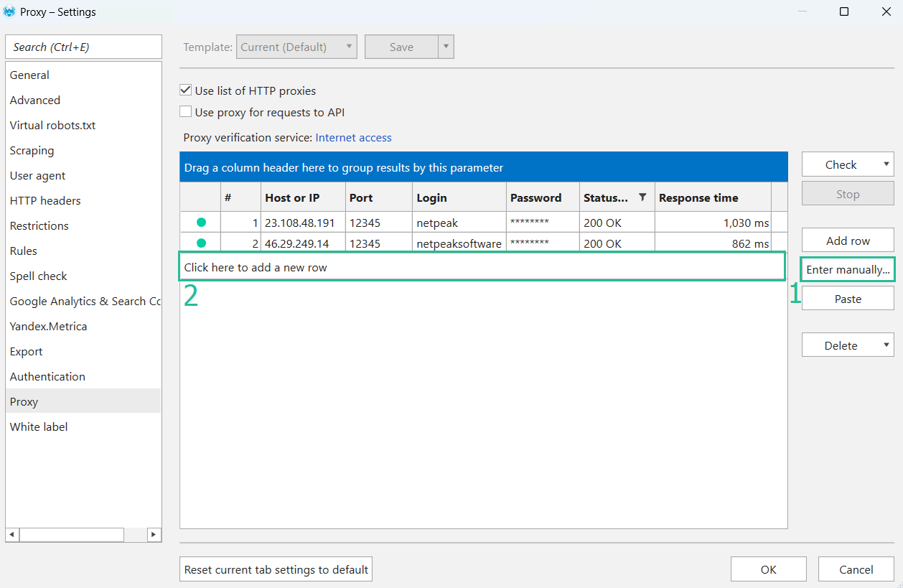Sort by the # column header
Image resolution: width=903 pixels, height=588 pixels.
point(240,197)
